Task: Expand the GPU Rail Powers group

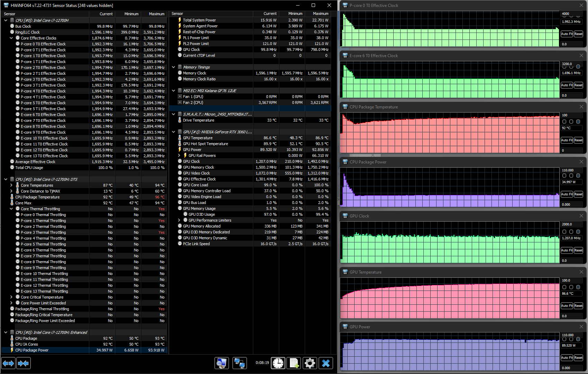Action: (179, 155)
